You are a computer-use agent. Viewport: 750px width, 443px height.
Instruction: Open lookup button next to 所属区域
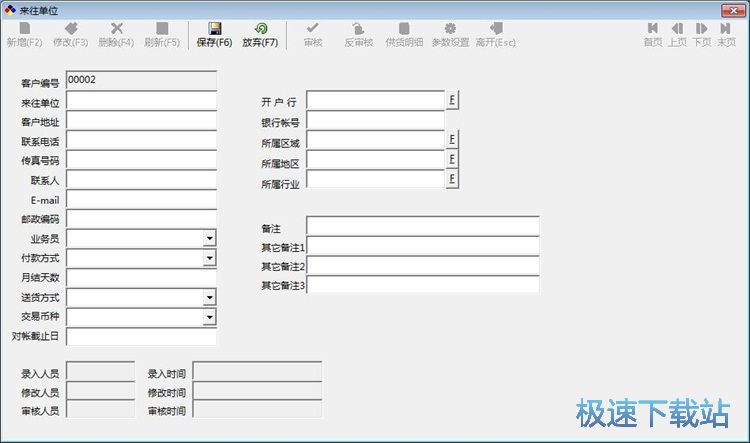click(452, 139)
